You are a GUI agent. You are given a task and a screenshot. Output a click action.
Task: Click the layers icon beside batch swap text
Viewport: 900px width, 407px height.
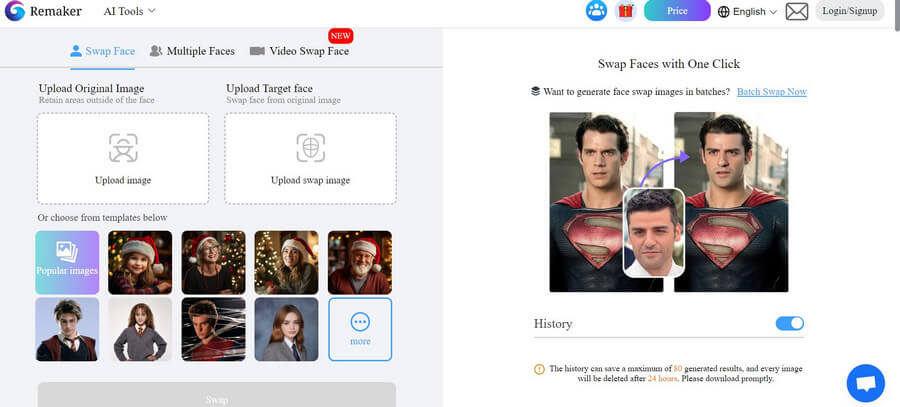[x=536, y=91]
